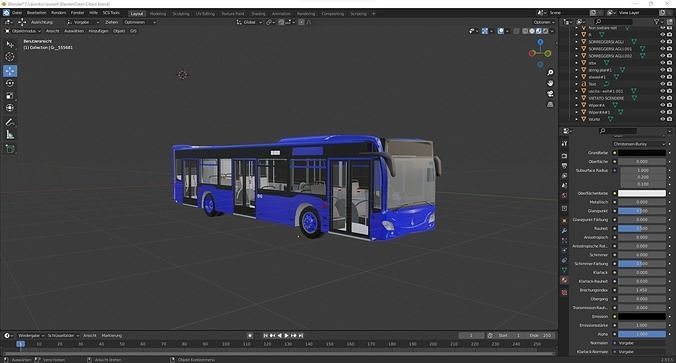Open the SCS Tools menu
The height and width of the screenshot is (363, 676).
[x=111, y=13]
